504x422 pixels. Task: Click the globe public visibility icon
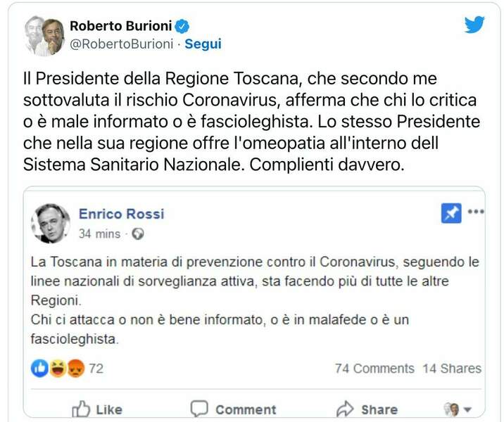click(138, 234)
